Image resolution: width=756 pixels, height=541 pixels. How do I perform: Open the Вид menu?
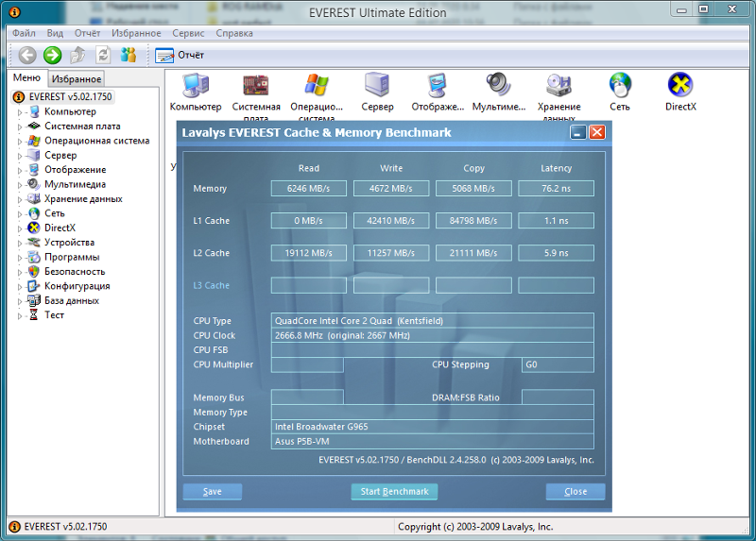coord(55,33)
